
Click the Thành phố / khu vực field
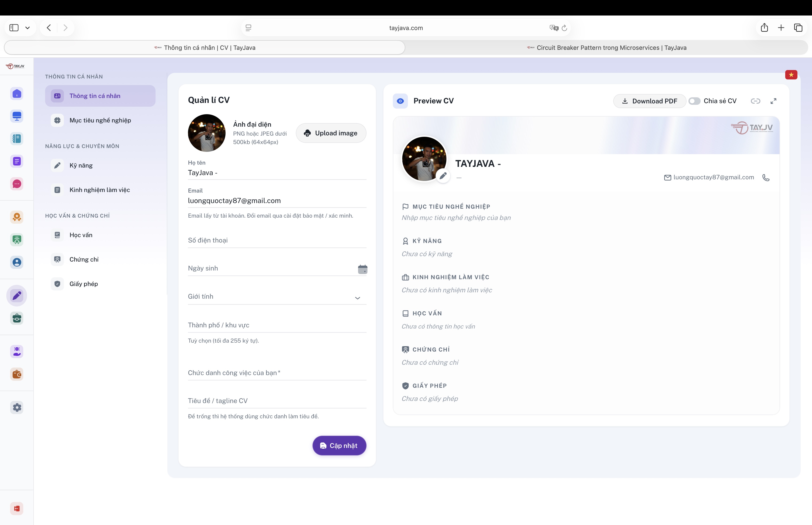277,325
